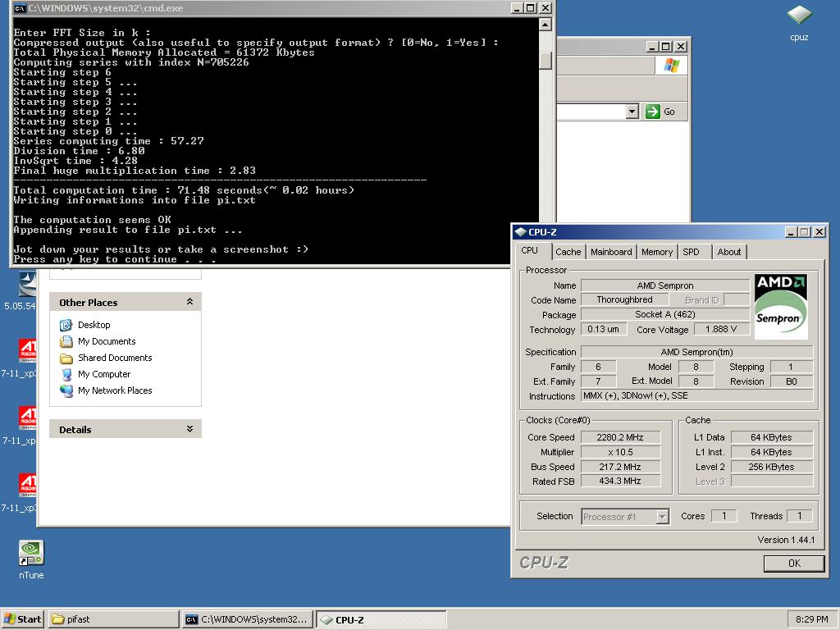The width and height of the screenshot is (840, 630).
Task: Click the OK button in CPU-Z
Action: [794, 563]
